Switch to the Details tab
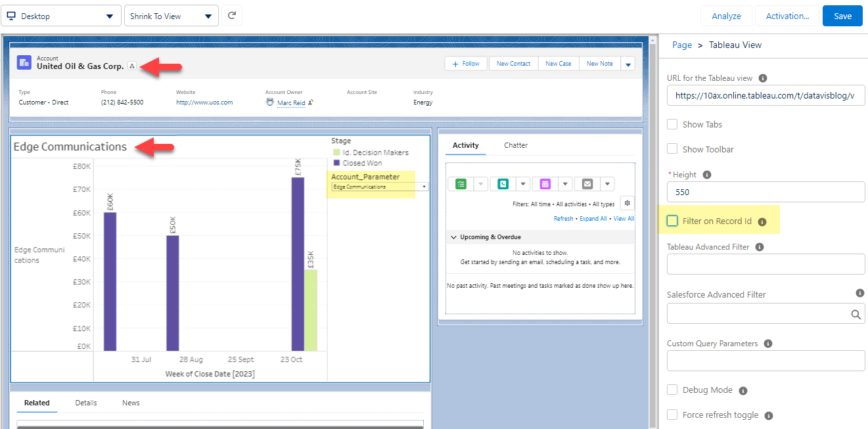Screen dimensions: 868x429 86,403
